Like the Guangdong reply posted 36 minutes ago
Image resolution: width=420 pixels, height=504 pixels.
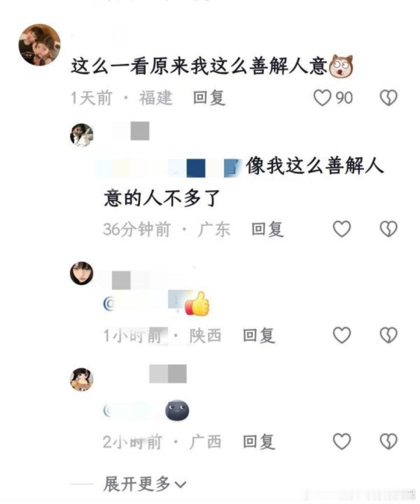(342, 229)
